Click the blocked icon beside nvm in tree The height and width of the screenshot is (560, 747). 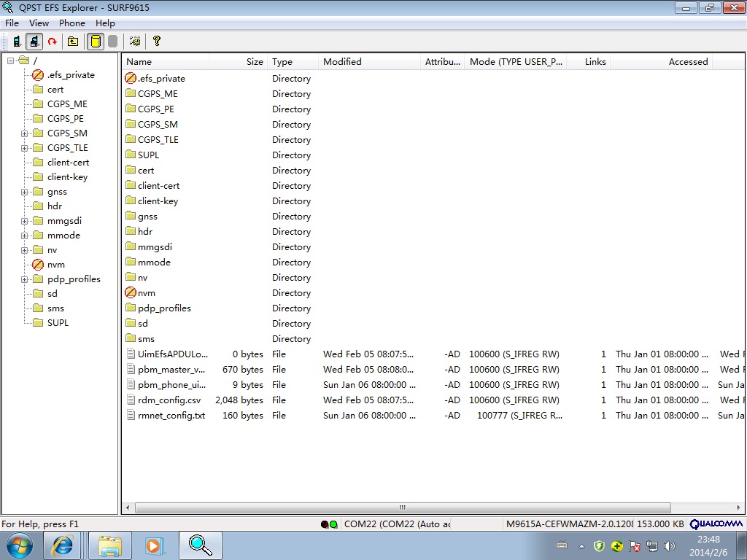38,265
